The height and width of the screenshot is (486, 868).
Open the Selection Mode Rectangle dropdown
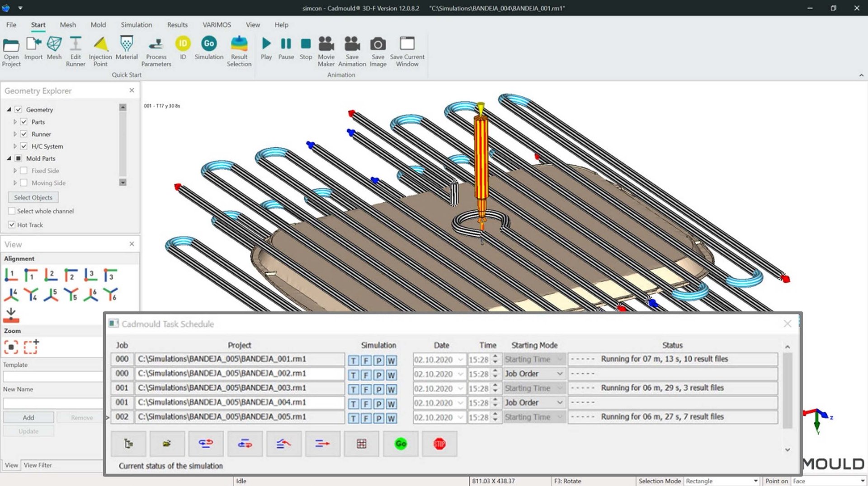(755, 481)
